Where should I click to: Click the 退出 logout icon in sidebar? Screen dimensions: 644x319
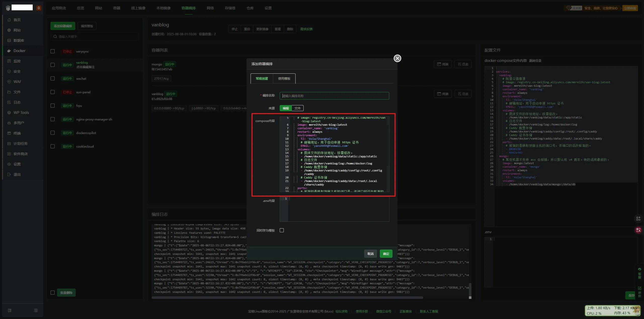pyautogui.click(x=9, y=174)
